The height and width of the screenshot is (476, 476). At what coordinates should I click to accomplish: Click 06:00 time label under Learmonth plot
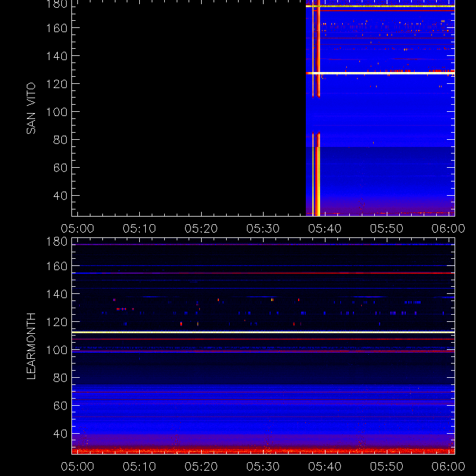(449, 466)
